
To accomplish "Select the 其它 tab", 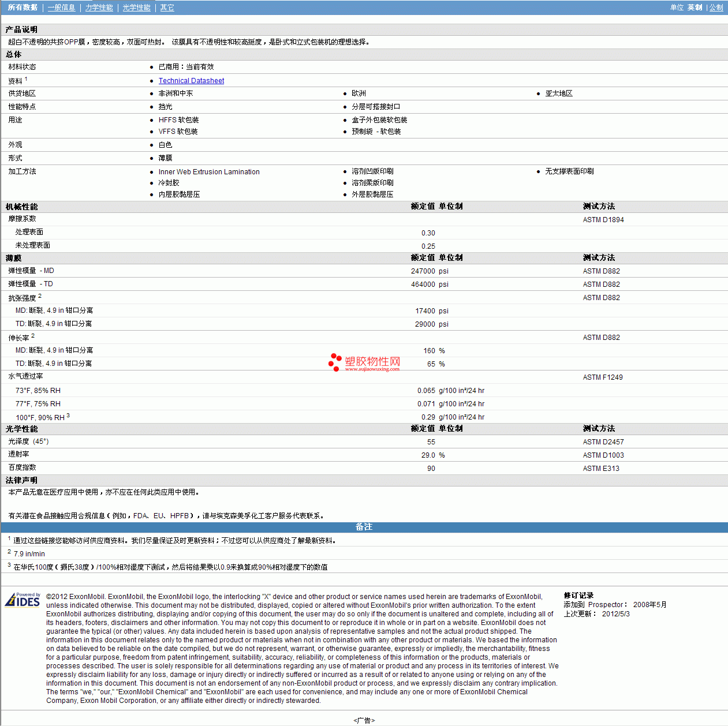I will point(167,8).
